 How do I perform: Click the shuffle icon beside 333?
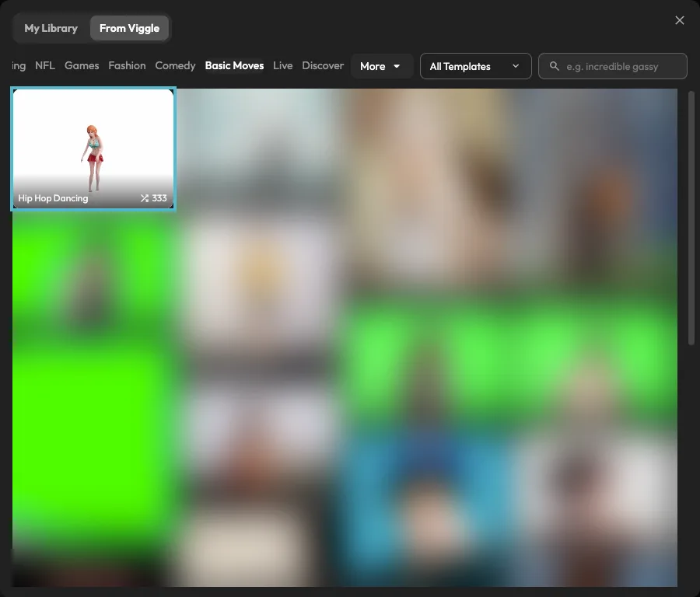(144, 198)
